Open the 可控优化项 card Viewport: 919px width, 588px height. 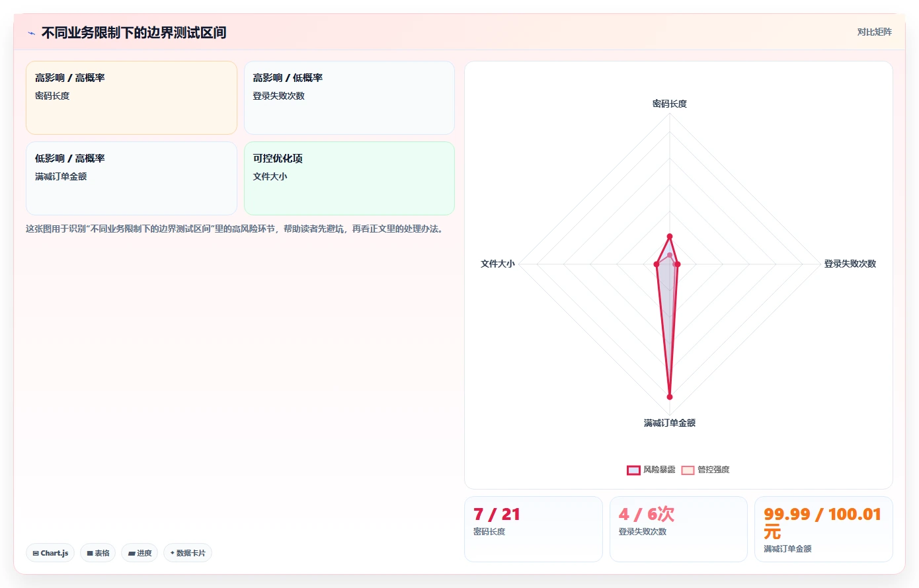point(349,178)
